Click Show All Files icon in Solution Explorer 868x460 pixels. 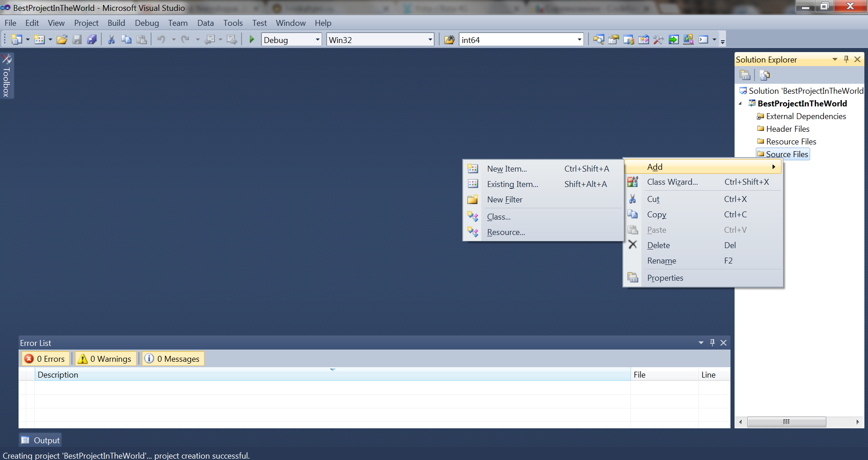[764, 75]
